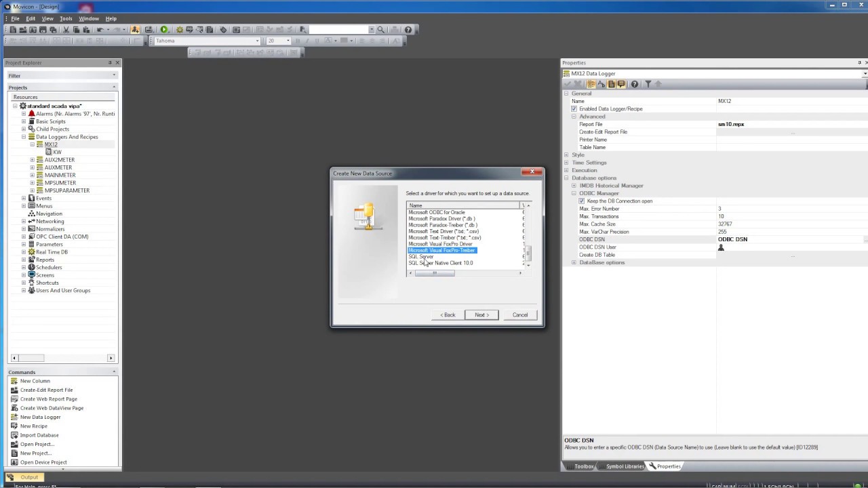Click the ODBC DSN User person icon
Screen dimensions: 868x488
click(x=721, y=247)
